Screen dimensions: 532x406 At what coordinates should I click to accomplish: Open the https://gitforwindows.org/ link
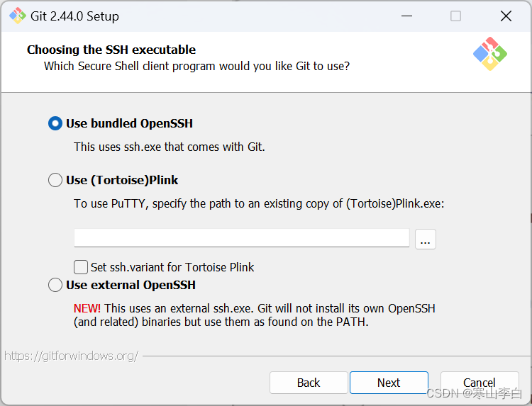coord(71,356)
